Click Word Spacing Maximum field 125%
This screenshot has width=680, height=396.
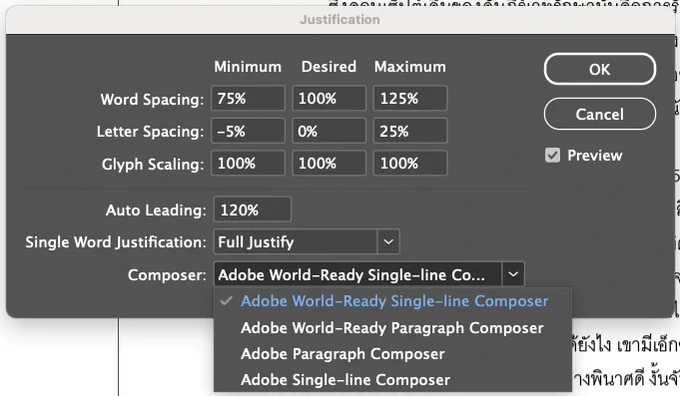pos(410,98)
